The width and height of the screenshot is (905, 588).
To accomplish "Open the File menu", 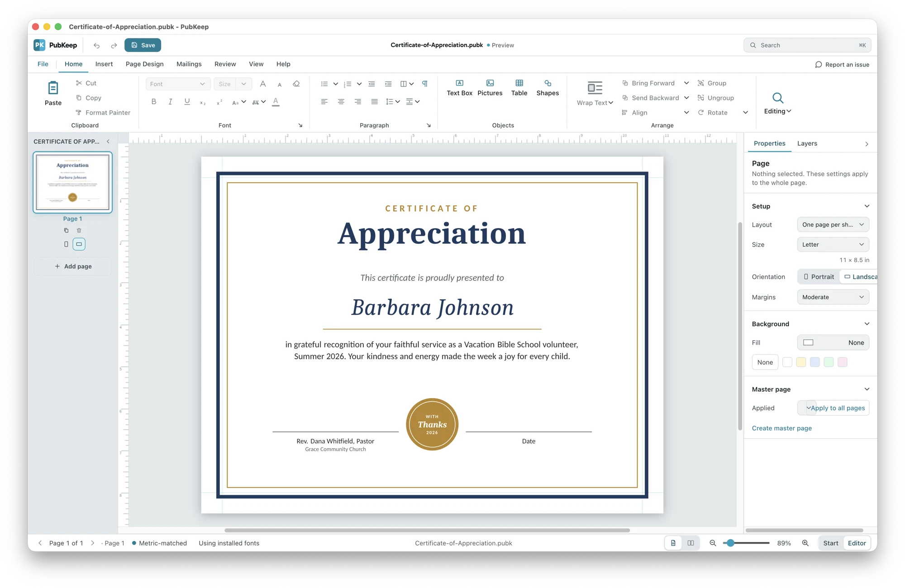I will point(43,64).
